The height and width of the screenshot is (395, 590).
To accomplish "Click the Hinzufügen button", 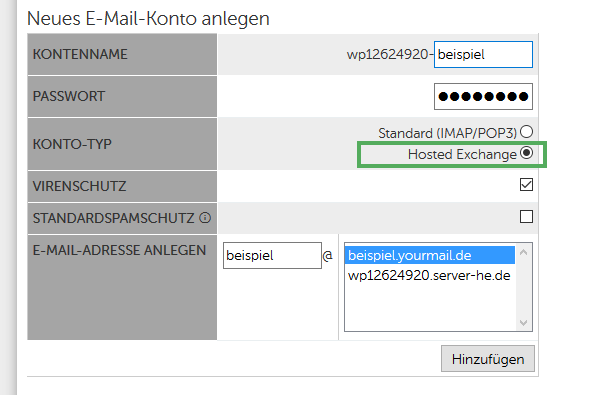I will point(488,359).
